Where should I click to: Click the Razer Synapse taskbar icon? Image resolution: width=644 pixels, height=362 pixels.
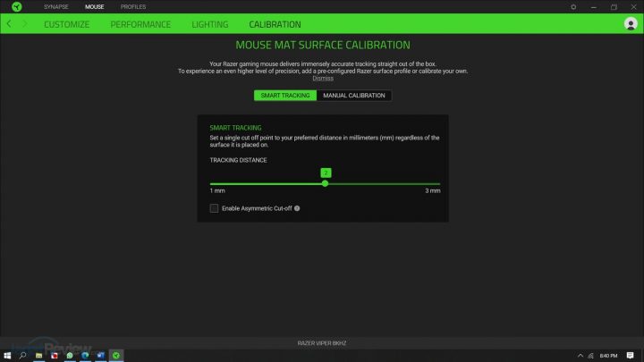tap(116, 355)
